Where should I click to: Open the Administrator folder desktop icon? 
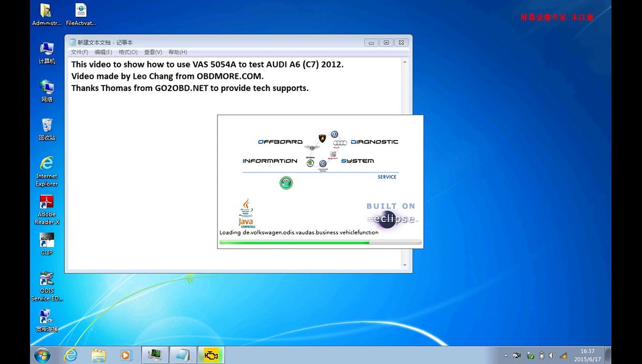coord(47,15)
